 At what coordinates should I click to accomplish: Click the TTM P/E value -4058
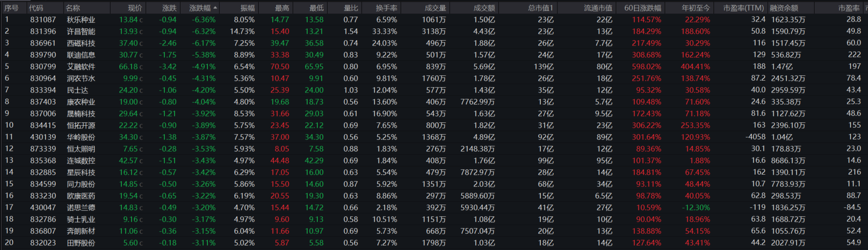coord(756,137)
